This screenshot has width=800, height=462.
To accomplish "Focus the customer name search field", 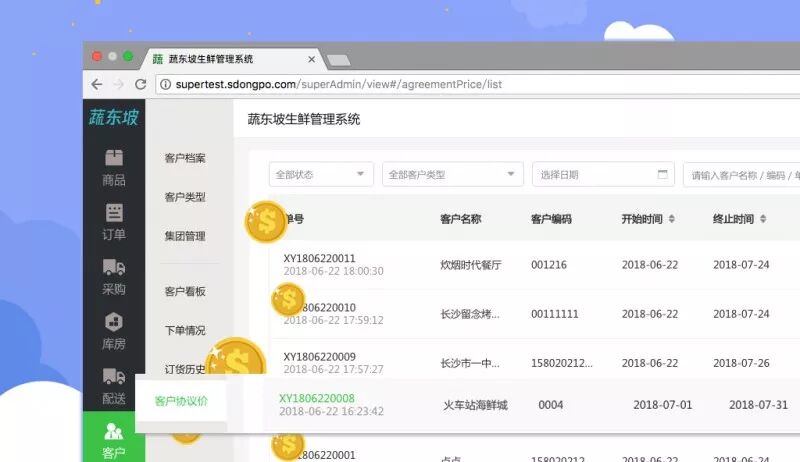I will pos(741,175).
